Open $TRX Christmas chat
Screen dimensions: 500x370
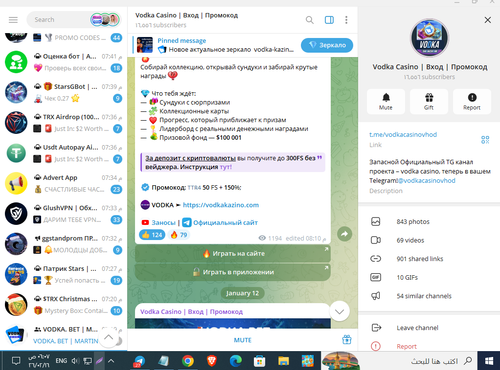[x=63, y=305]
